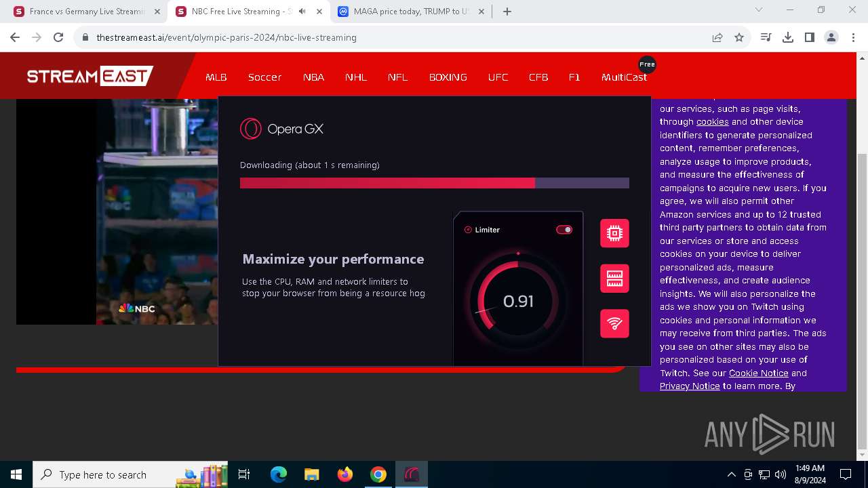This screenshot has height=488, width=868.
Task: Open the Chrome three-dot menu
Action: click(853, 37)
